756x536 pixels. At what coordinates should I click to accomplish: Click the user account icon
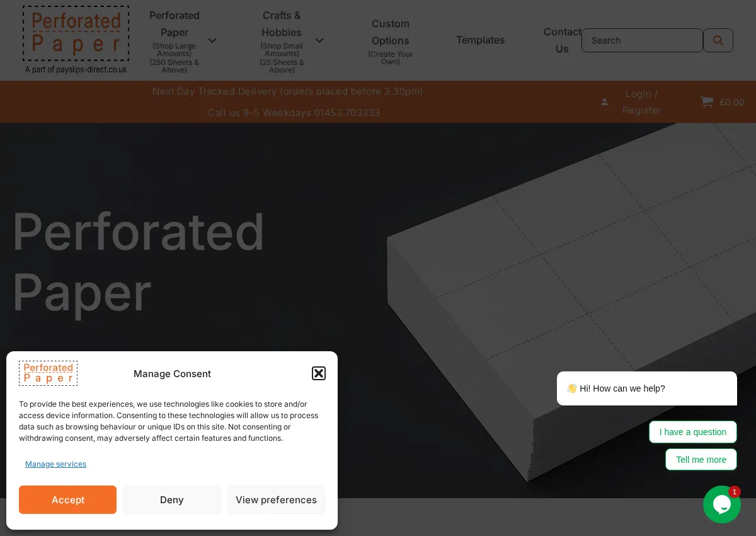tap(605, 102)
